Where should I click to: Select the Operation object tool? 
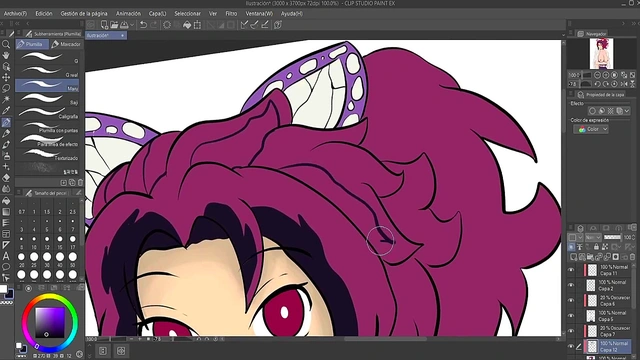pos(6,66)
